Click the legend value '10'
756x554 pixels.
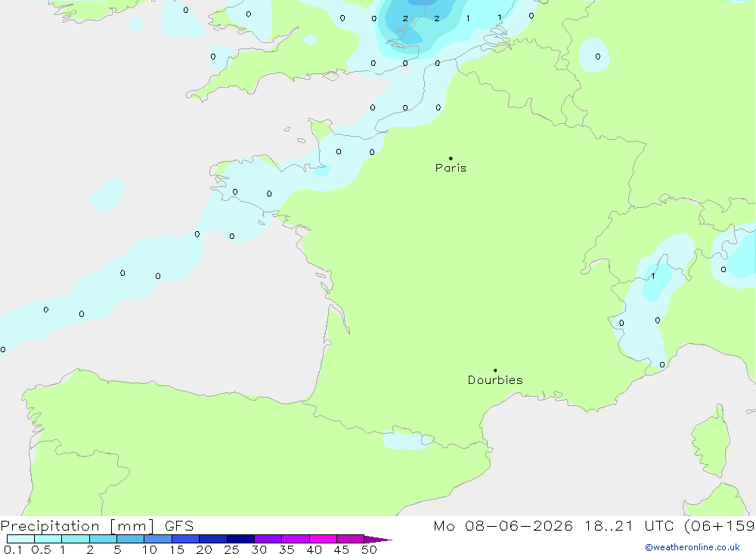(x=150, y=549)
